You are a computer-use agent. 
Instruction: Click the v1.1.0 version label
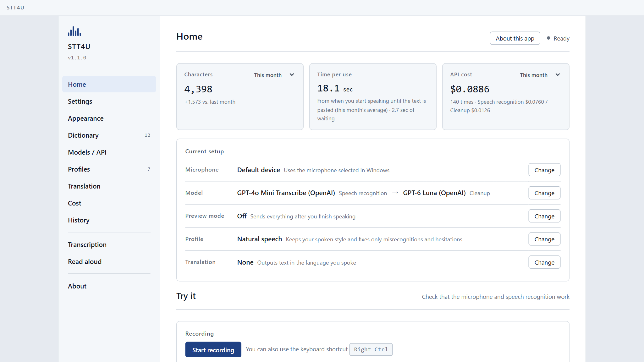pyautogui.click(x=77, y=58)
